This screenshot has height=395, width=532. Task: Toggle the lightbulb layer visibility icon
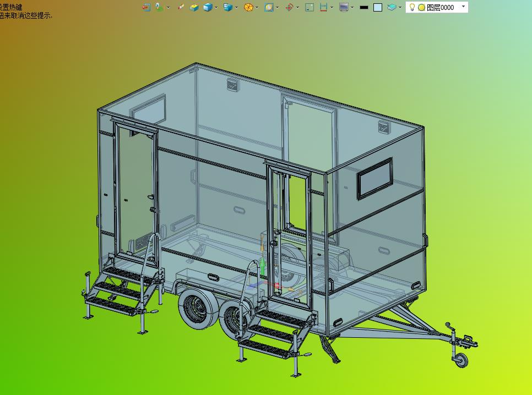412,7
